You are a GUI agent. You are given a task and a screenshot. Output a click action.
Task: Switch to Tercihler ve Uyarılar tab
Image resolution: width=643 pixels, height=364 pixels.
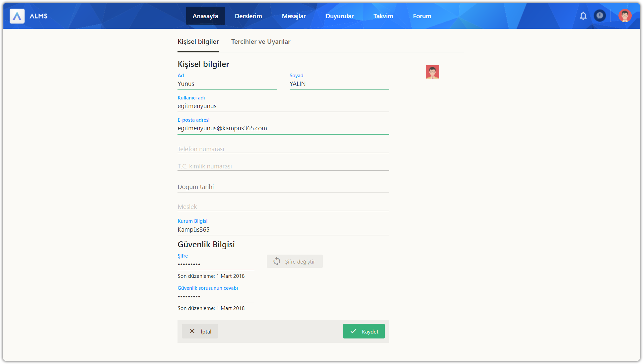(x=260, y=42)
